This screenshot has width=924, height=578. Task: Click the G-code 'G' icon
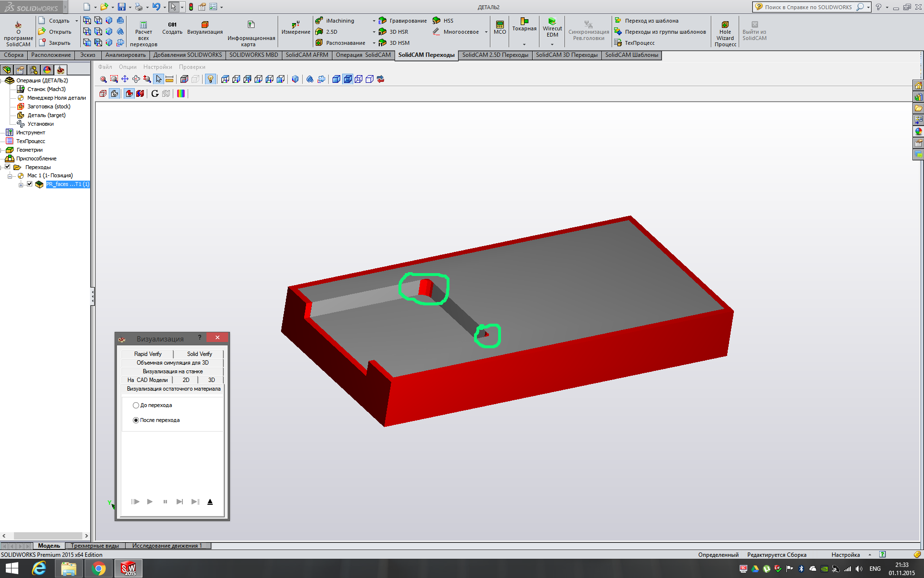[154, 93]
